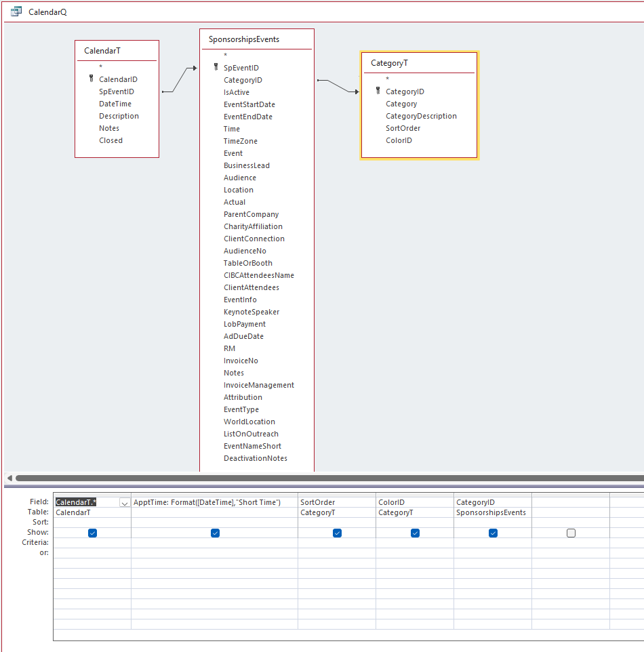The image size is (644, 652).
Task: Click the horizontal scrollbar of the diagram pane
Action: [x=325, y=478]
